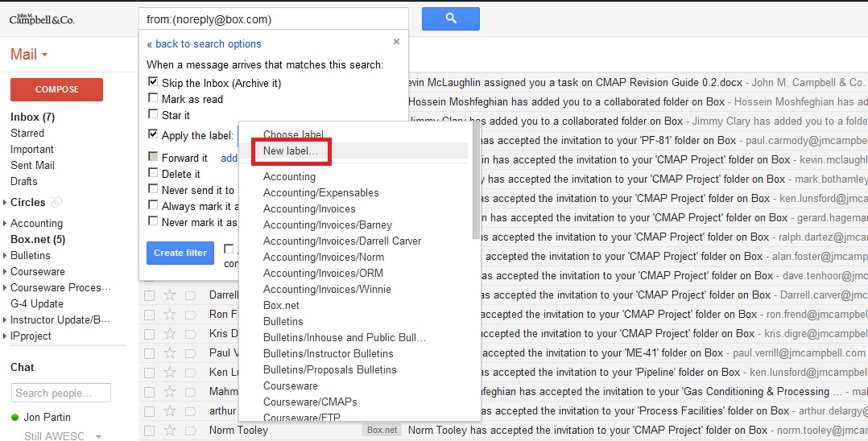Viewport: 868px width, 441px height.
Task: Close the filter options panel with X
Action: (x=396, y=42)
